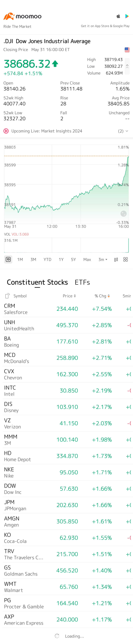133x644 pixels.
Task: Sort constituents by Price column
Action: 69,296
